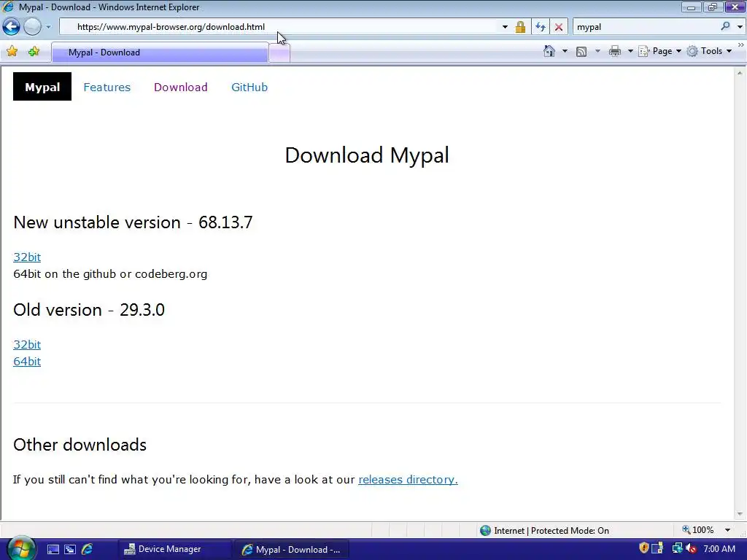The height and width of the screenshot is (560, 747).
Task: Click the Download Mypal heading text
Action: click(x=367, y=155)
